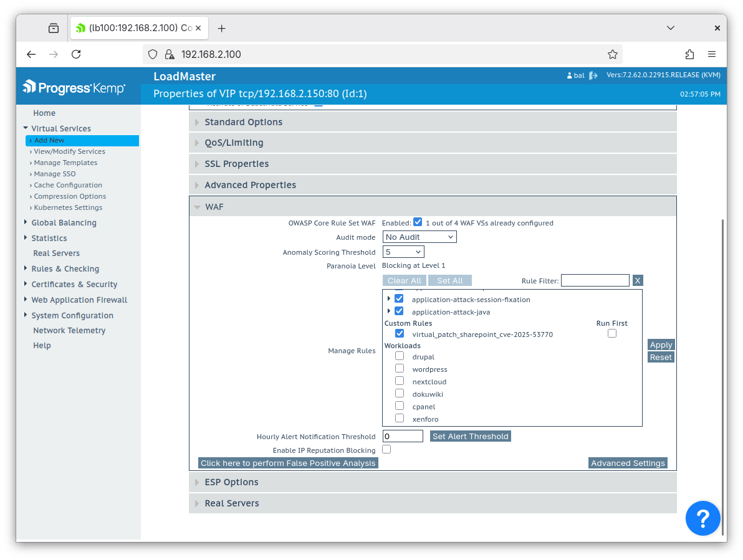Image resolution: width=743 pixels, height=560 pixels.
Task: Click the bal user icon
Action: click(570, 75)
